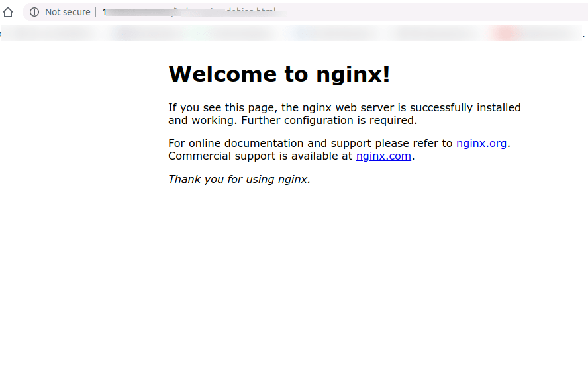This screenshot has height=383, width=588.
Task: Open site info via the circled i icon
Action: pyautogui.click(x=34, y=12)
